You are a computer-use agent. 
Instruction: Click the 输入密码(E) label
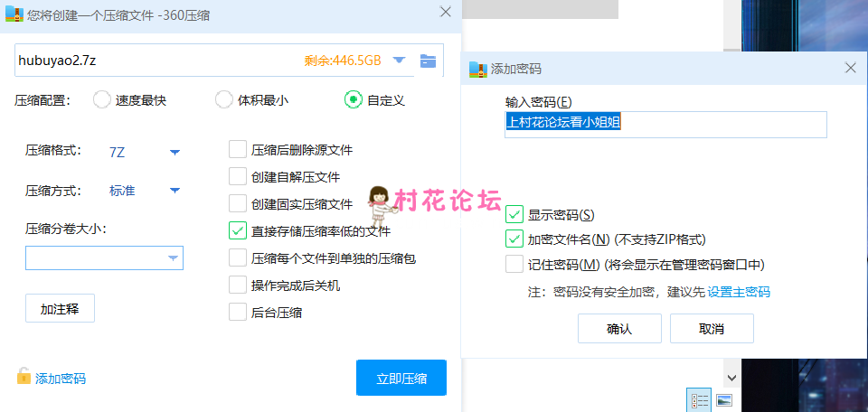pyautogui.click(x=538, y=102)
